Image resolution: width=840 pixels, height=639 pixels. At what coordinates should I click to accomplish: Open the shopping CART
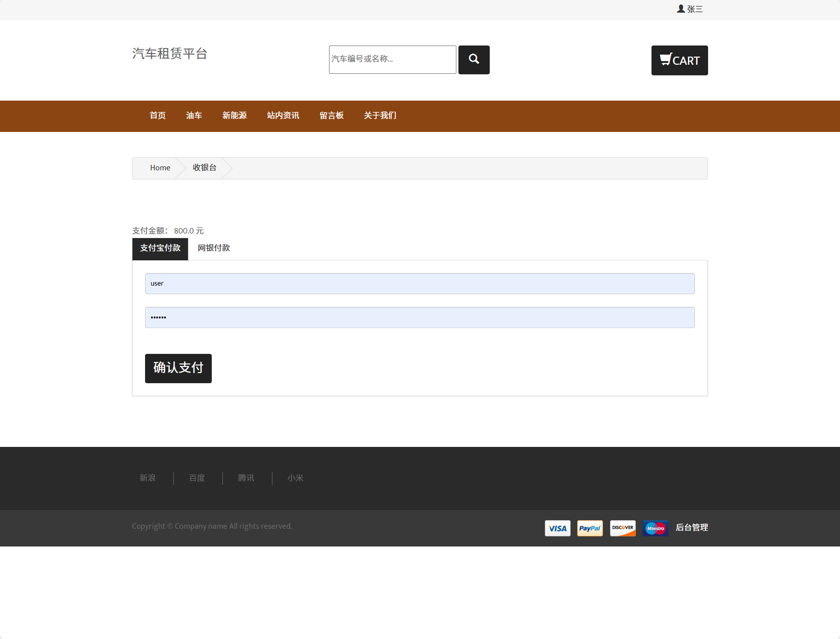pos(679,60)
